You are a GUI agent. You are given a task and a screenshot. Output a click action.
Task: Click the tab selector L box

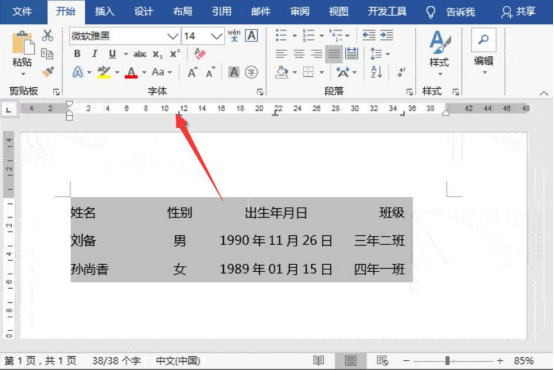pyautogui.click(x=9, y=110)
